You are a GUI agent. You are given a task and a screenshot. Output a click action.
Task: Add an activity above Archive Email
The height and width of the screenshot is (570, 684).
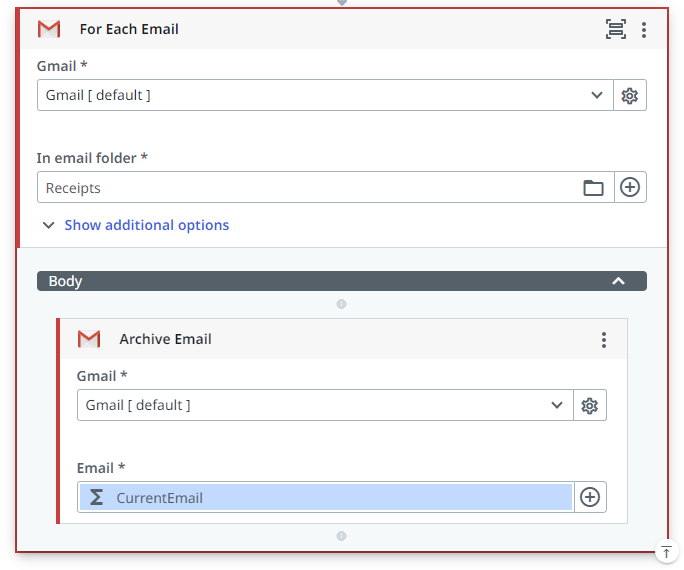pos(341,304)
